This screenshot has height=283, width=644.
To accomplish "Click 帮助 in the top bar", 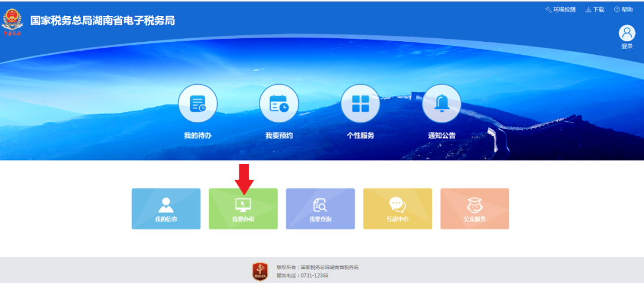I will point(624,10).
